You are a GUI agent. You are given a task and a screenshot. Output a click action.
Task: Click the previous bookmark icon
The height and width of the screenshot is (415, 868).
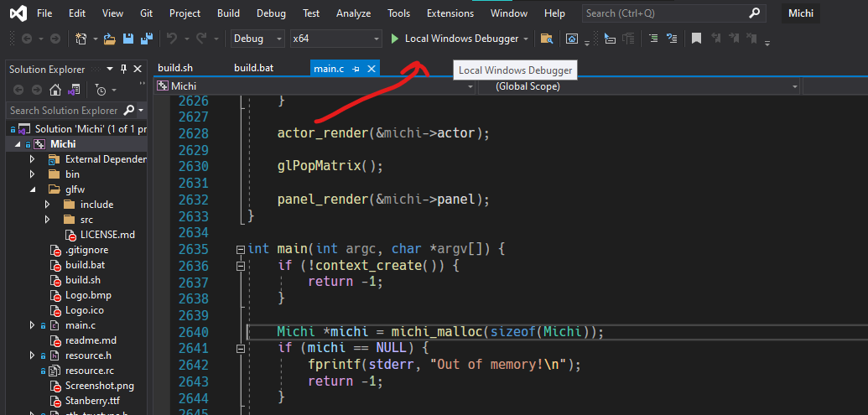[x=715, y=39]
